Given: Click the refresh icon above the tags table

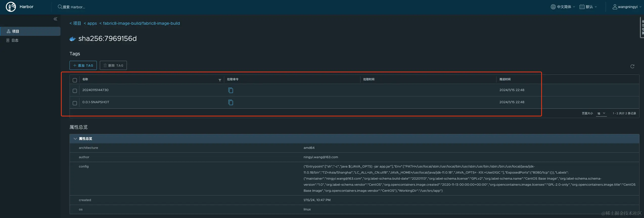Looking at the screenshot, I should pyautogui.click(x=632, y=66).
